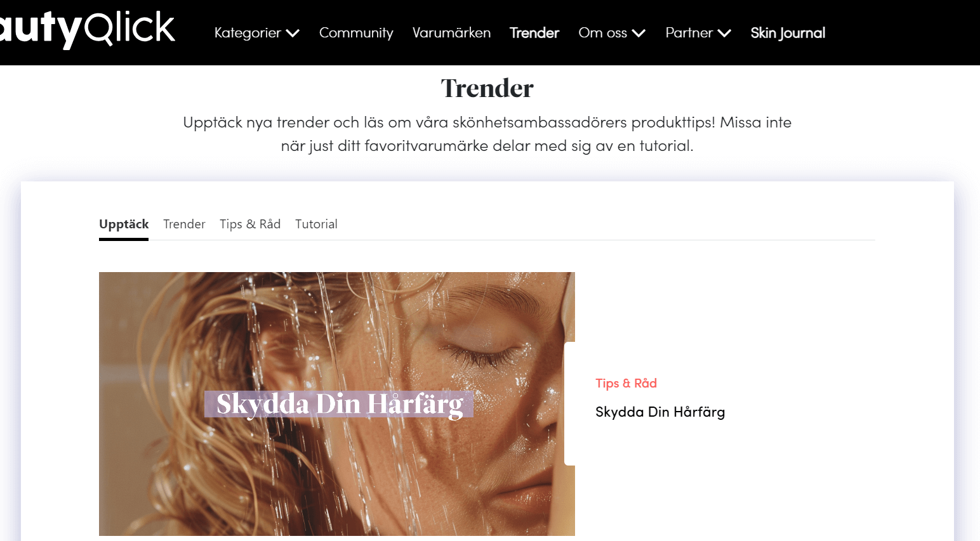
Task: Visit the Skin Journal link
Action: (788, 33)
